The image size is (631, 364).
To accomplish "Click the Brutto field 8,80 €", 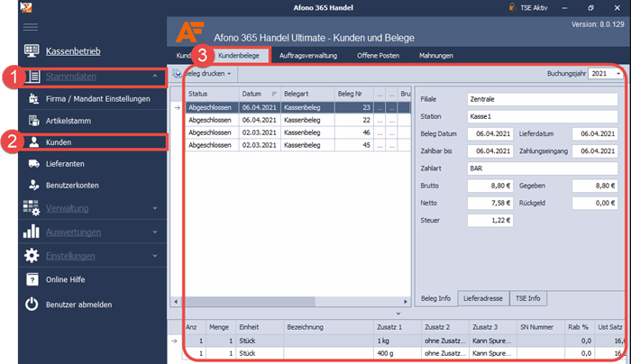I will 489,186.
